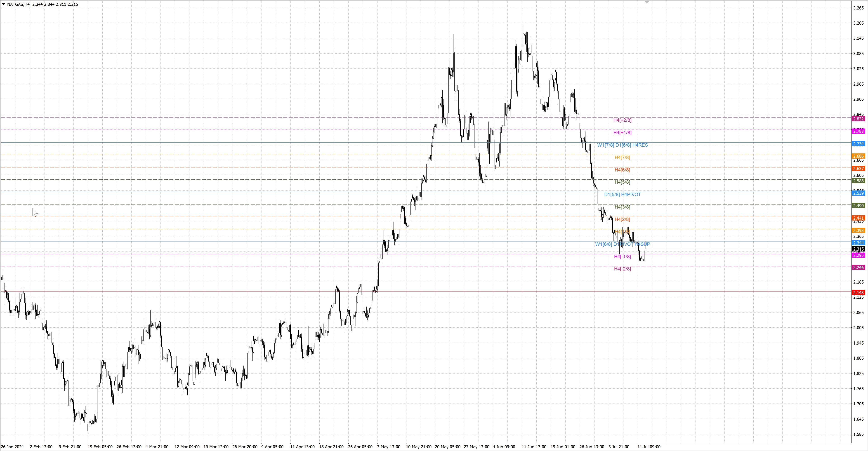Select the H4[-2/8] level label
Image resolution: width=868 pixels, height=451 pixels.
tap(622, 269)
